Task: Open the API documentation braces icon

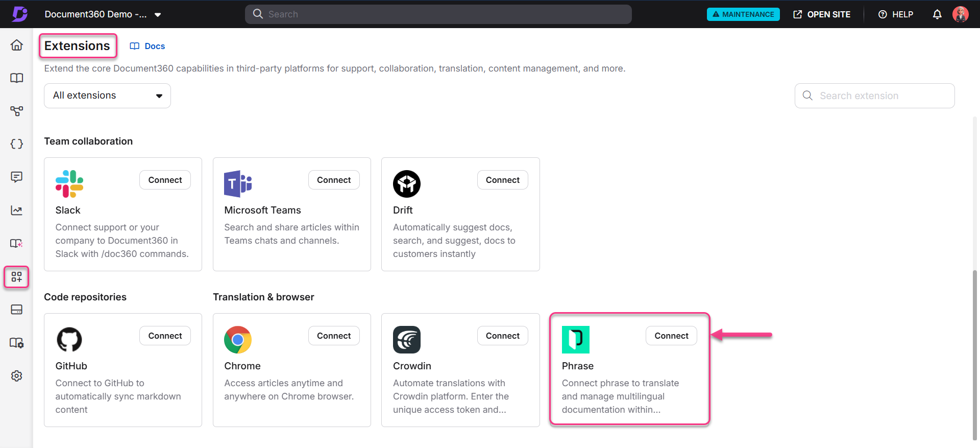Action: click(17, 144)
